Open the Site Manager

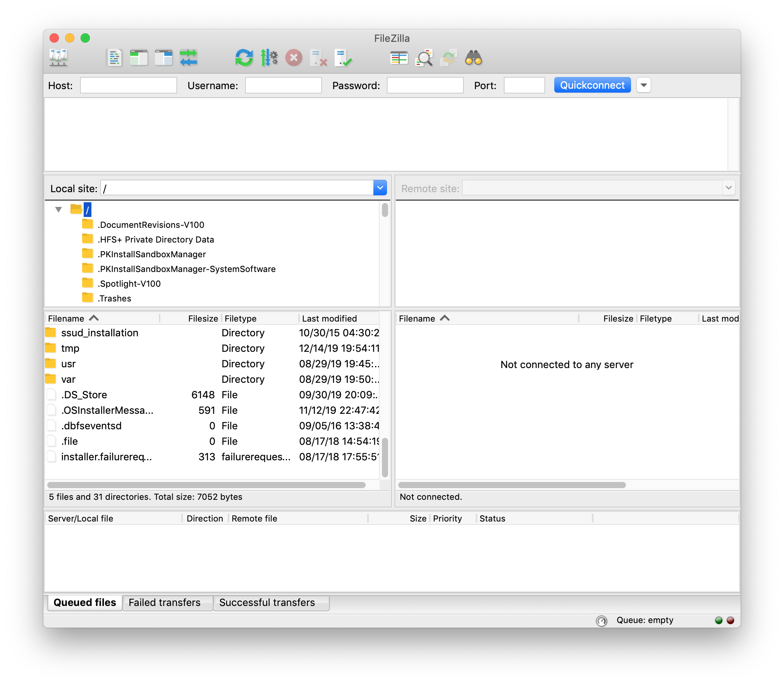[x=58, y=58]
